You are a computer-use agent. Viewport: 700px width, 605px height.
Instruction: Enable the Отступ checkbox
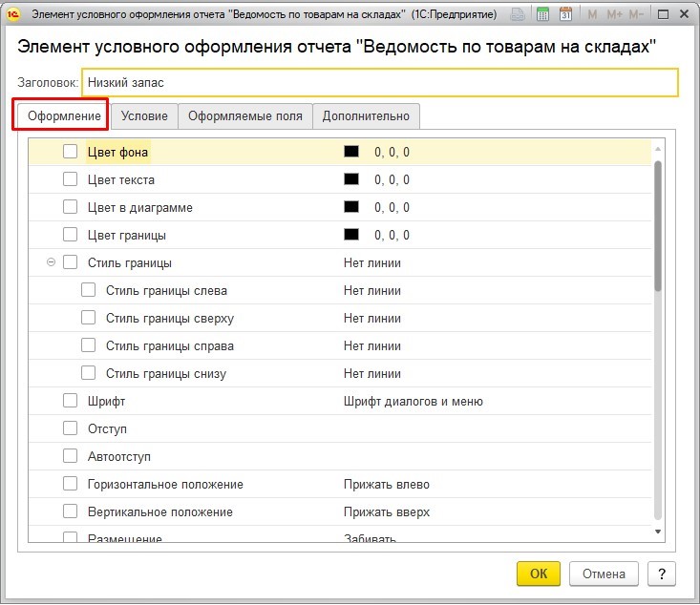70,428
